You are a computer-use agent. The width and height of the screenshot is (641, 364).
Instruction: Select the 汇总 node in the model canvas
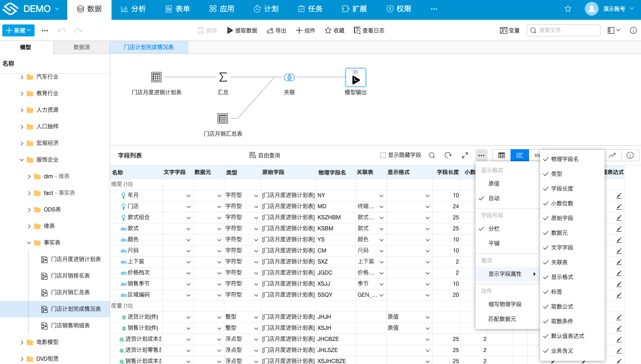point(223,78)
